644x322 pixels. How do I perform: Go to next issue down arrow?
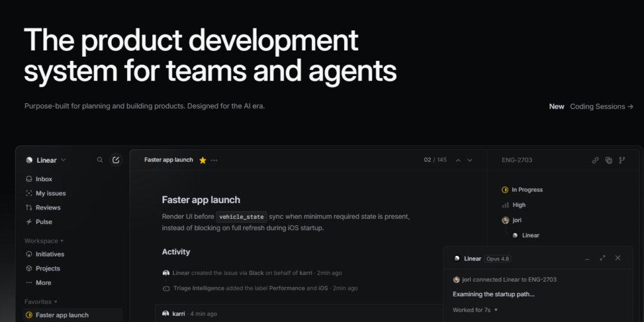(x=470, y=160)
